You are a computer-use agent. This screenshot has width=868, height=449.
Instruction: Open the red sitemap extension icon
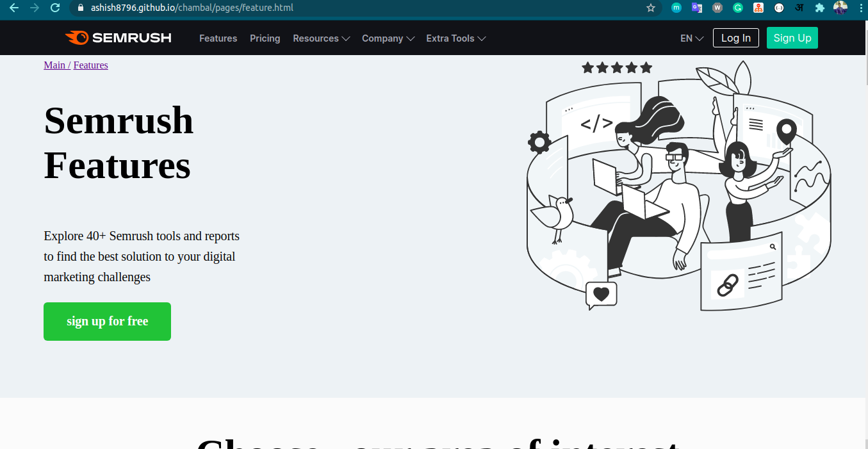tap(758, 8)
